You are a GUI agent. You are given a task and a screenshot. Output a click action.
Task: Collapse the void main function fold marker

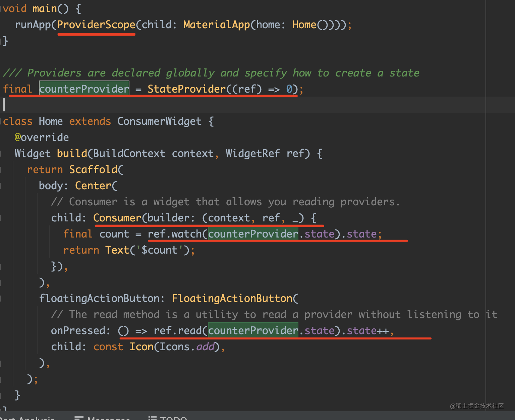(1, 9)
